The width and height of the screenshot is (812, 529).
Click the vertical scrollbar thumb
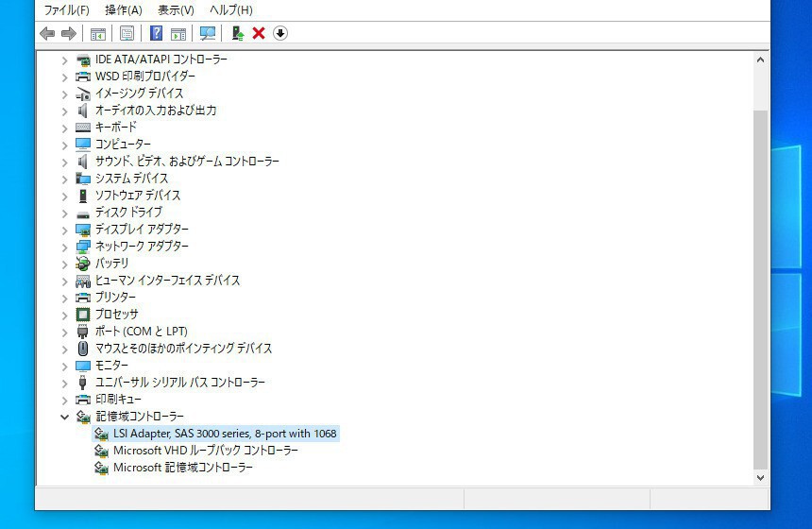760,289
